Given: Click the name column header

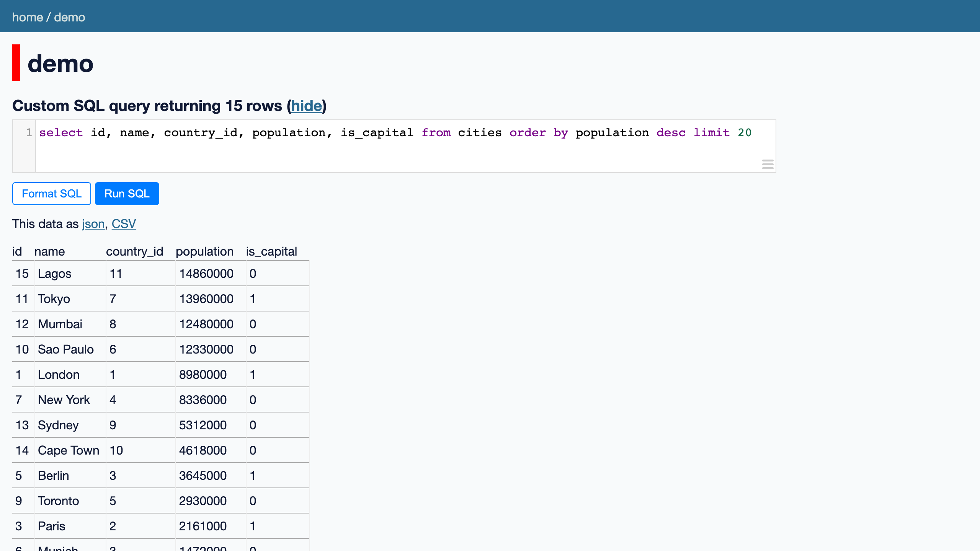Looking at the screenshot, I should (50, 251).
